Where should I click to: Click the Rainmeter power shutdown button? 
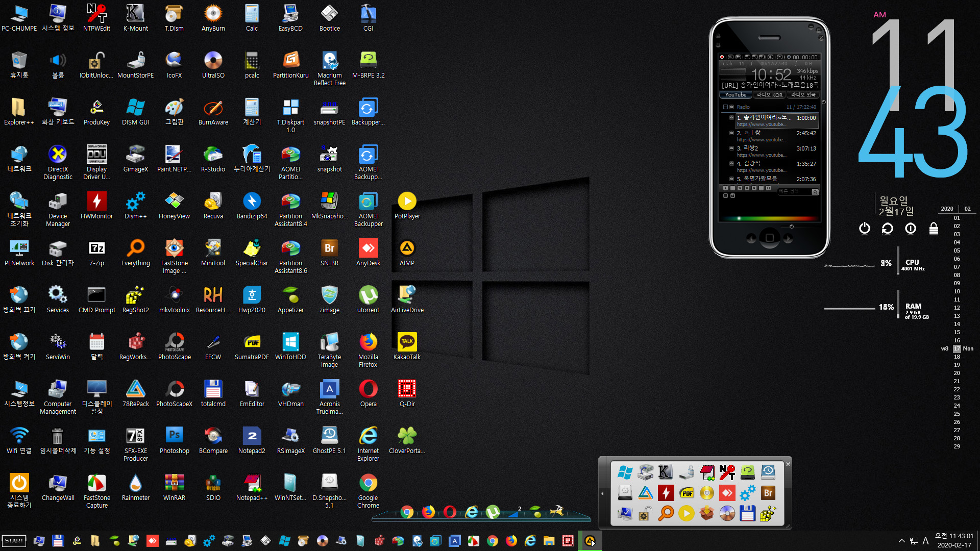tap(864, 228)
